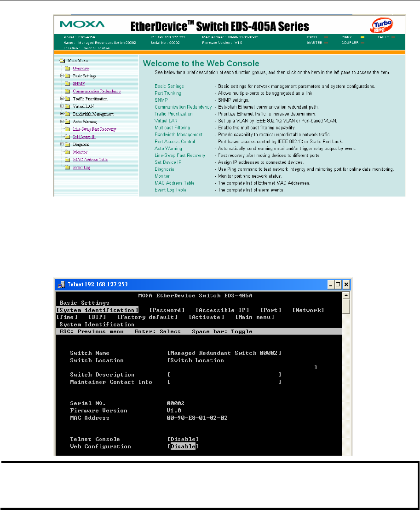Toggle the Web Configuration Disable setting
Viewport: 420px width, 510px height.
click(183, 446)
